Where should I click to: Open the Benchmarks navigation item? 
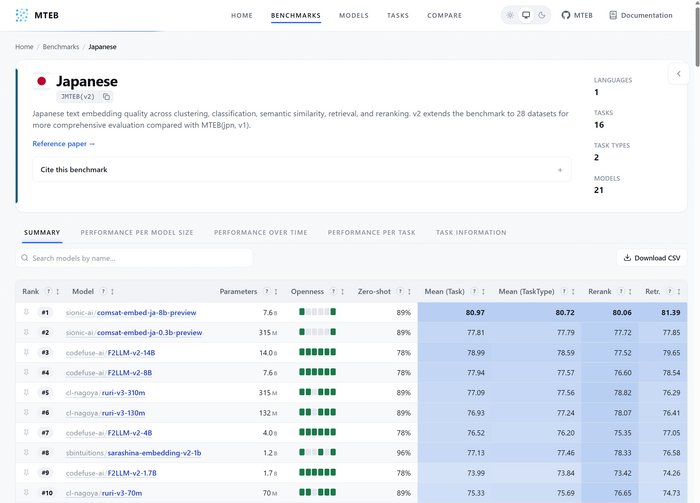point(296,15)
